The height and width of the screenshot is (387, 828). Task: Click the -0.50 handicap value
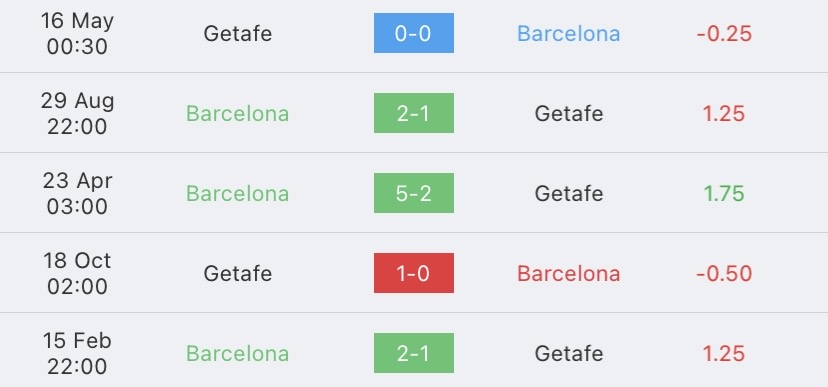tap(724, 273)
